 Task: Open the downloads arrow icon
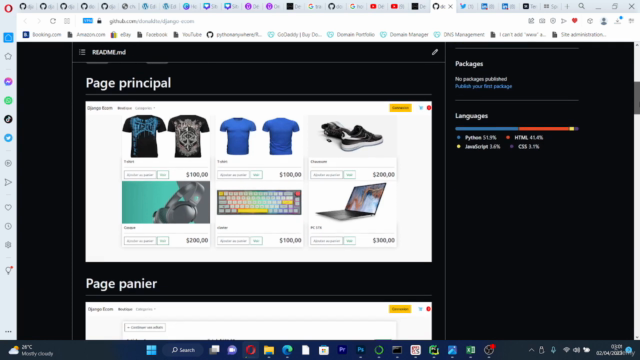[x=618, y=21]
